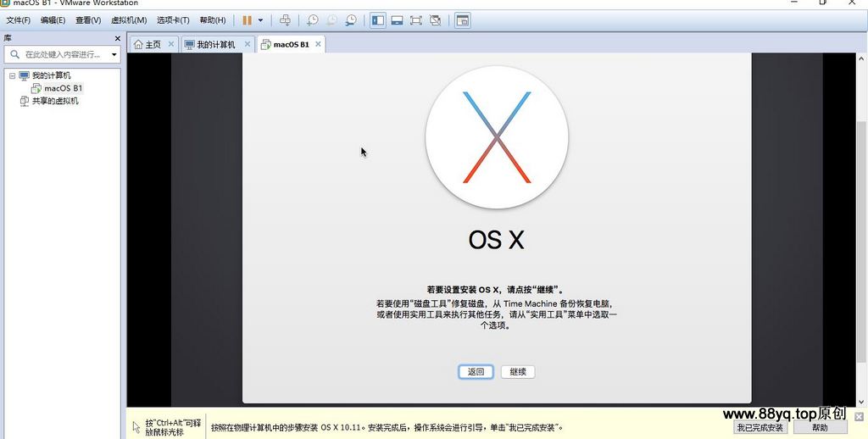Open the snapshot manager icon
The width and height of the screenshot is (868, 439).
tap(350, 20)
